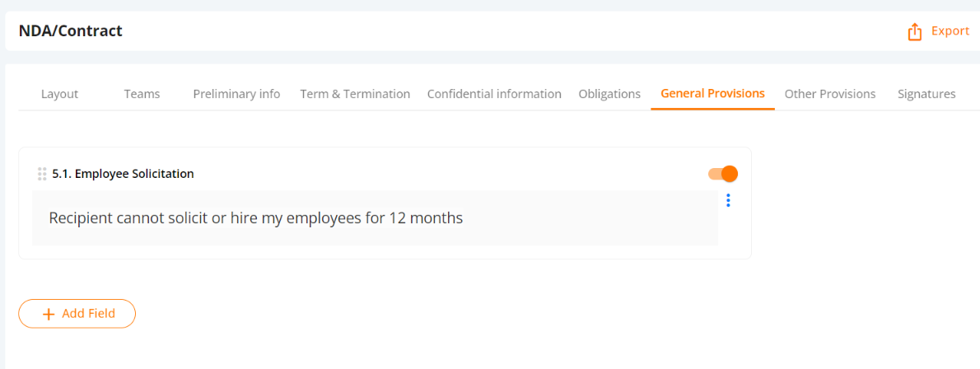The image size is (980, 369).
Task: Select the Term & Termination tab
Action: point(355,95)
